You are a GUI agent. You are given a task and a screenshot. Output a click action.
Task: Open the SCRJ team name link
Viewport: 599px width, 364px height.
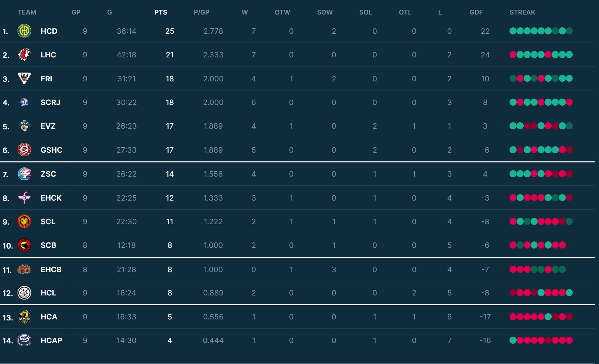50,102
